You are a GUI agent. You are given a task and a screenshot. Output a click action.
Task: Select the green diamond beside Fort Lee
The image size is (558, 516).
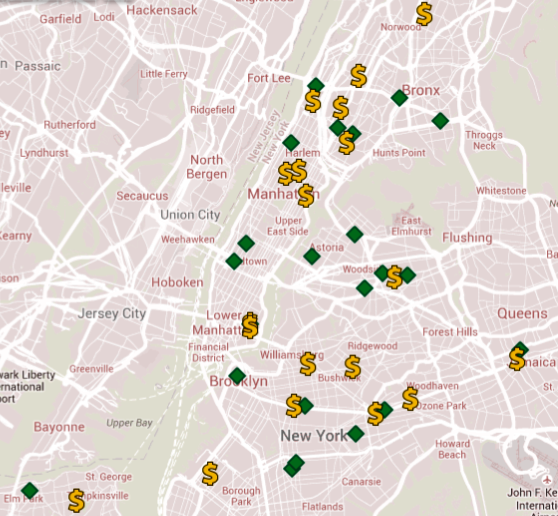point(316,85)
